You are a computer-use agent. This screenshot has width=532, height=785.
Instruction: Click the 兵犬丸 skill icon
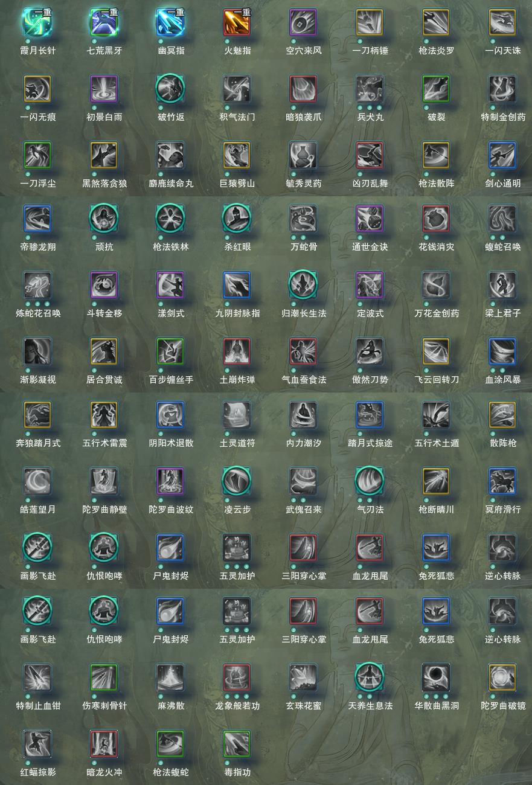click(x=370, y=89)
